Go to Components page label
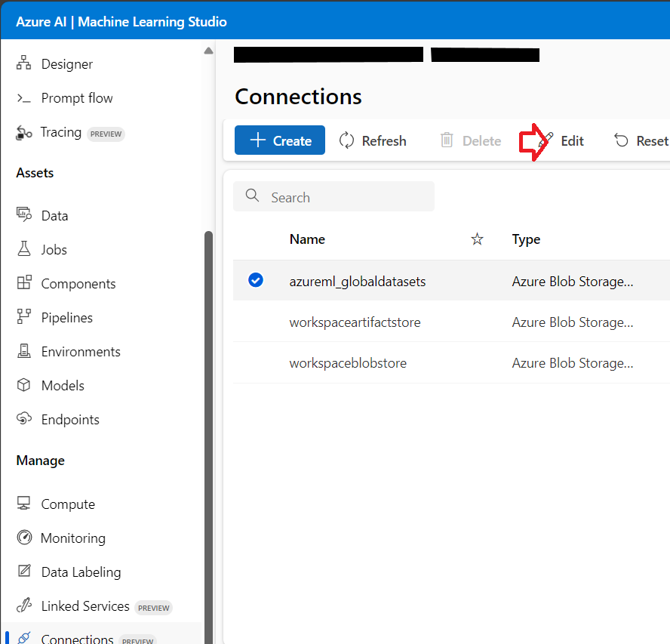The height and width of the screenshot is (644, 670). click(x=78, y=284)
